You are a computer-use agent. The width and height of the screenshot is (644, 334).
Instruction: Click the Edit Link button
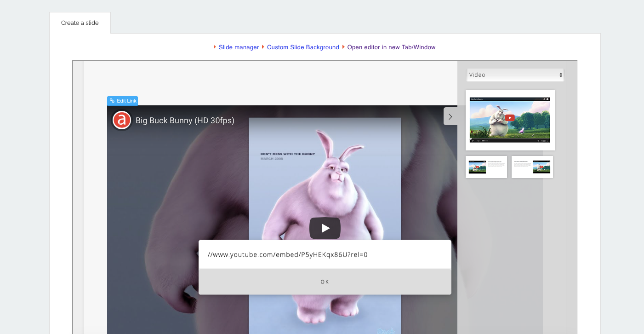122,101
